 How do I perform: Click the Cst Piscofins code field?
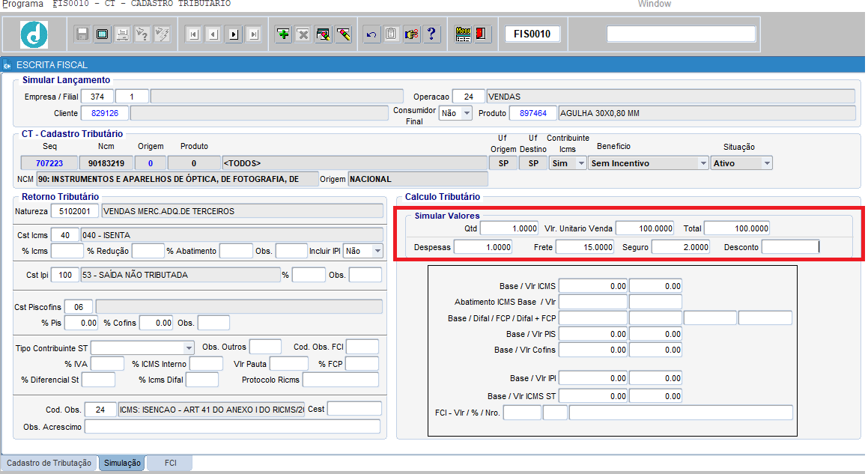(79, 307)
